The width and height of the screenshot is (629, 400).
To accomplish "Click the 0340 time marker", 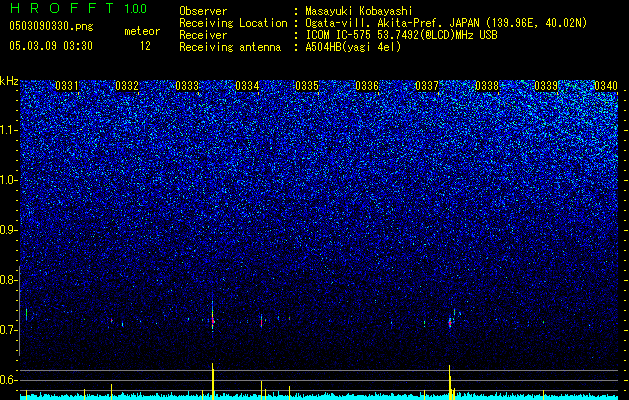I will [x=606, y=86].
